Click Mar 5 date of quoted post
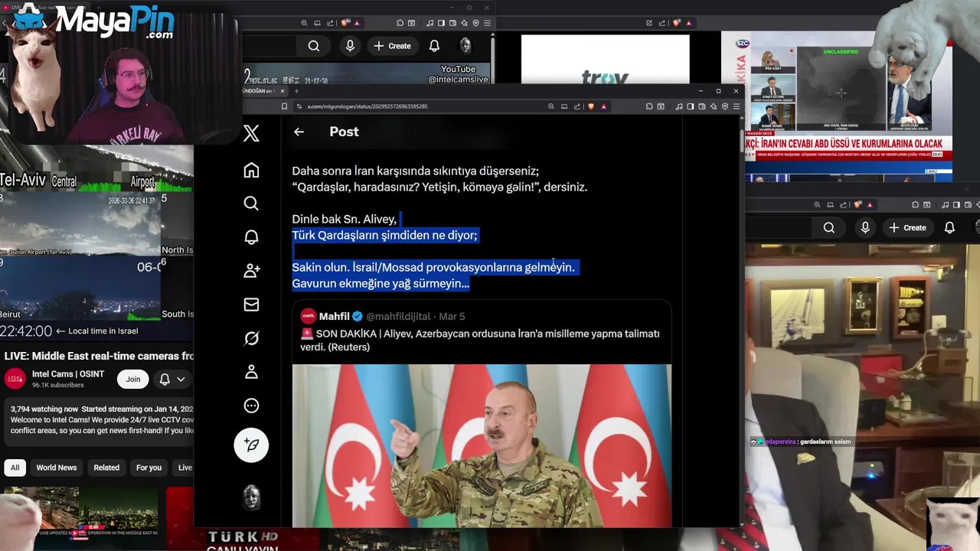 click(452, 316)
